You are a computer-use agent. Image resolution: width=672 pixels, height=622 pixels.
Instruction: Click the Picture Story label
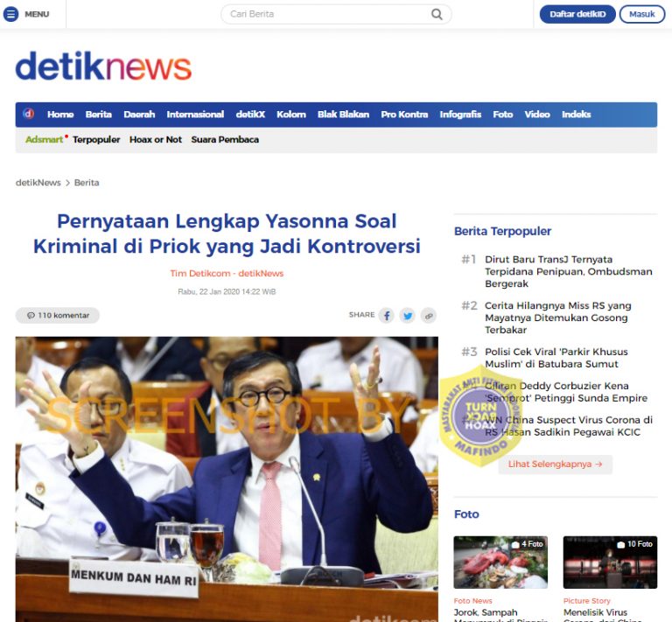point(586,601)
